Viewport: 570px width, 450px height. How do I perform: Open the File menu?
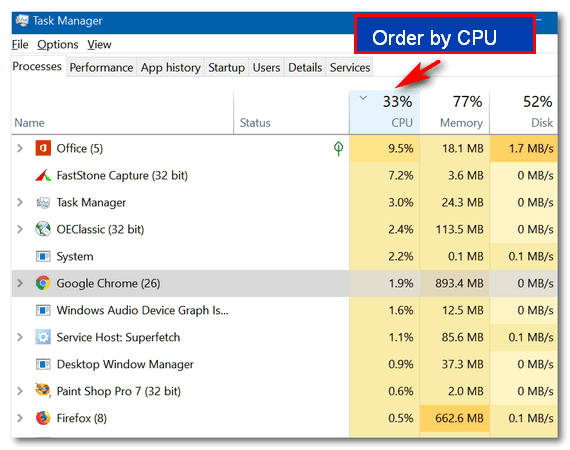(x=20, y=45)
